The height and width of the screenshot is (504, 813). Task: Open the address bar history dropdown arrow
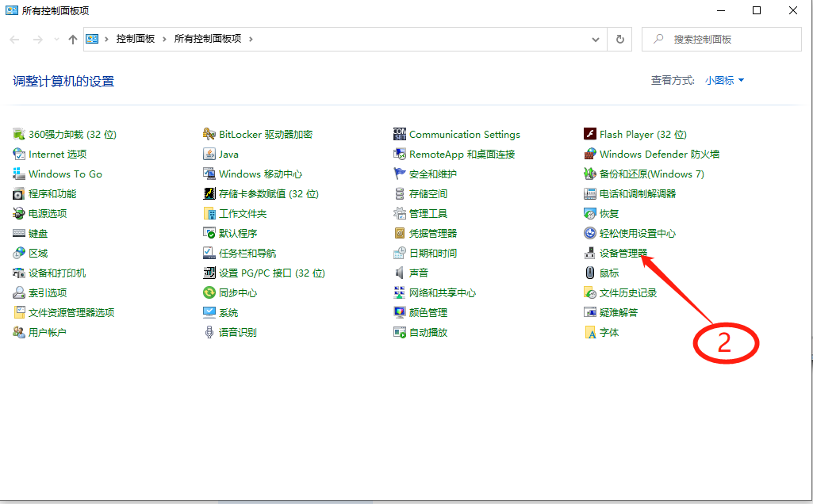596,39
